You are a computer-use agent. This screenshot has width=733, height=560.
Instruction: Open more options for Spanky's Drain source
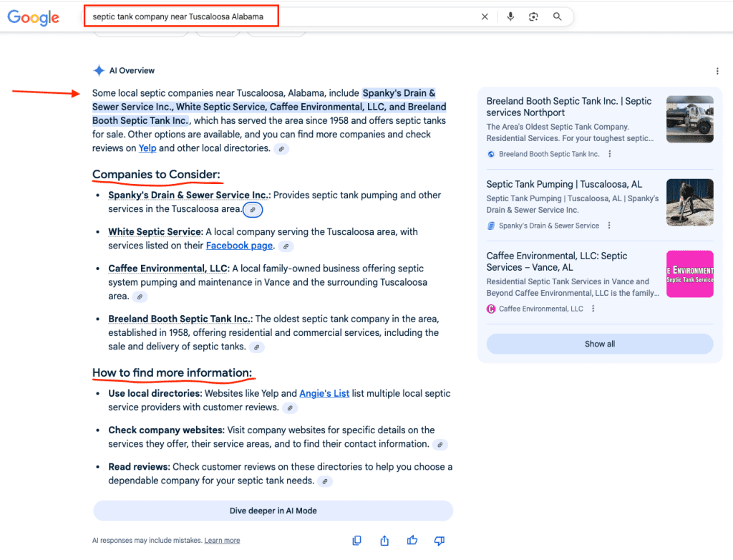[609, 226]
